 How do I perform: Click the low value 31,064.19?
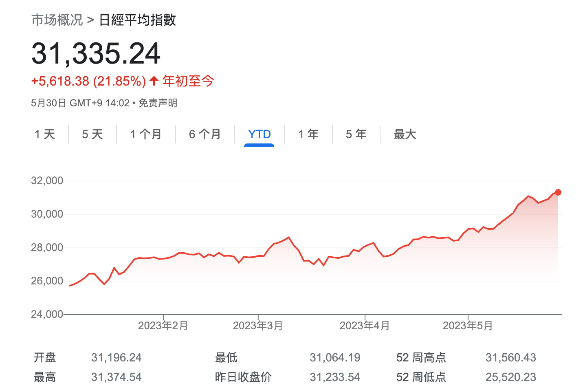[x=335, y=358]
